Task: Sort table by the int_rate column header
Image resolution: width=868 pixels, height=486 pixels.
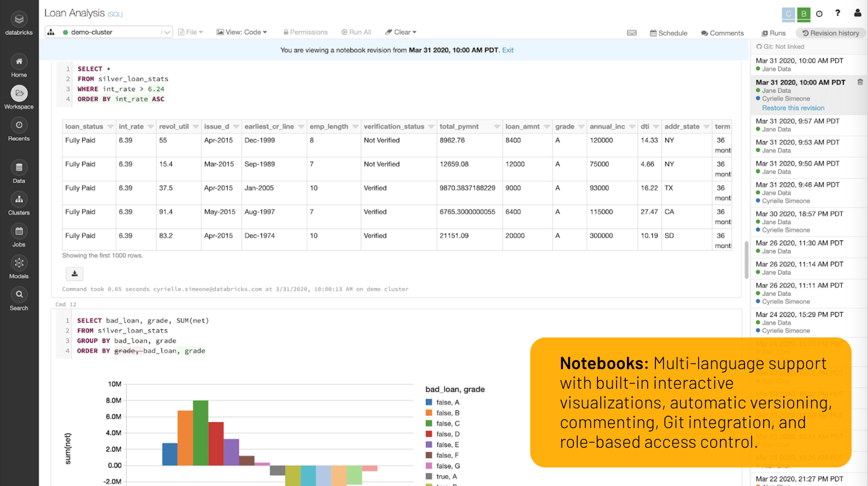Action: pyautogui.click(x=131, y=127)
